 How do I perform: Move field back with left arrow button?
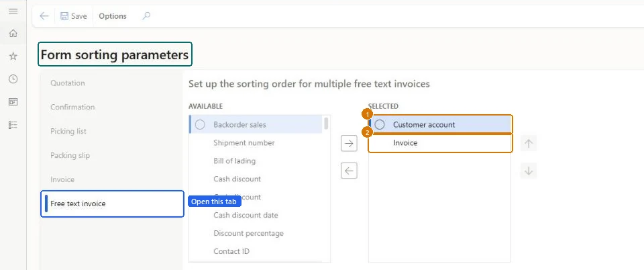pyautogui.click(x=349, y=171)
